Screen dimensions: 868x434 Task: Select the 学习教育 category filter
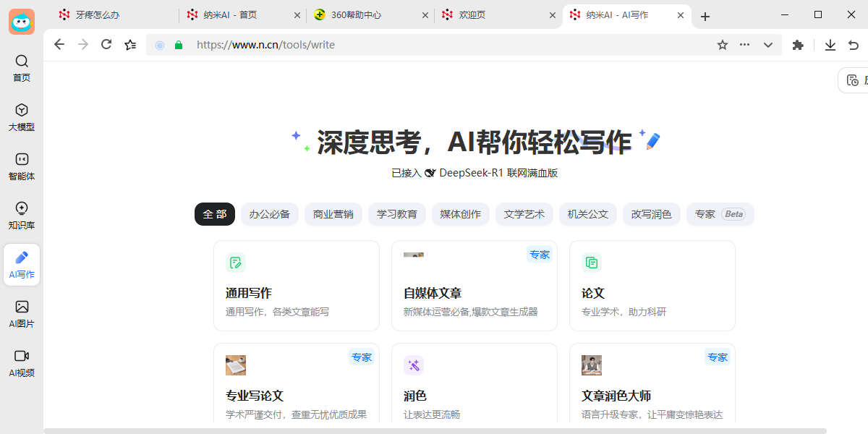click(397, 214)
